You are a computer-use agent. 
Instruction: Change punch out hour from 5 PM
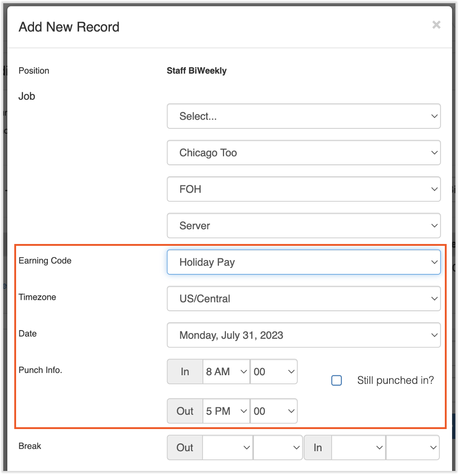coord(226,411)
